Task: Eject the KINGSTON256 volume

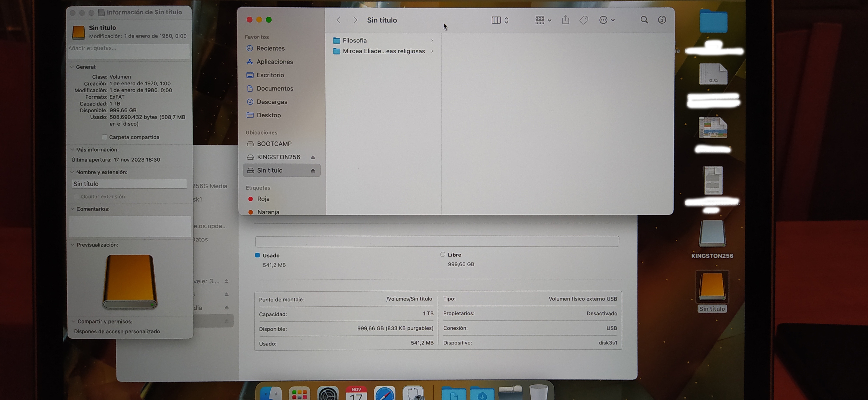Action: click(x=313, y=157)
